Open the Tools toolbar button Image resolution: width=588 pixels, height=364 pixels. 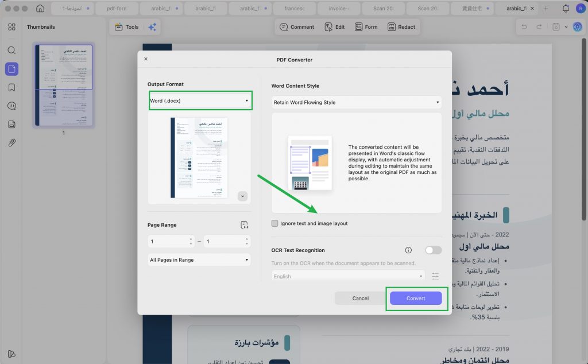click(x=126, y=27)
